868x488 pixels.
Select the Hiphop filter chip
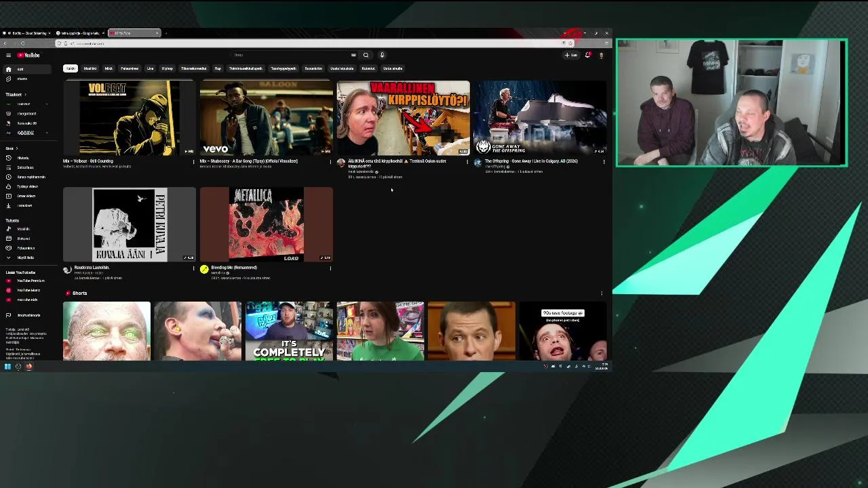click(167, 68)
